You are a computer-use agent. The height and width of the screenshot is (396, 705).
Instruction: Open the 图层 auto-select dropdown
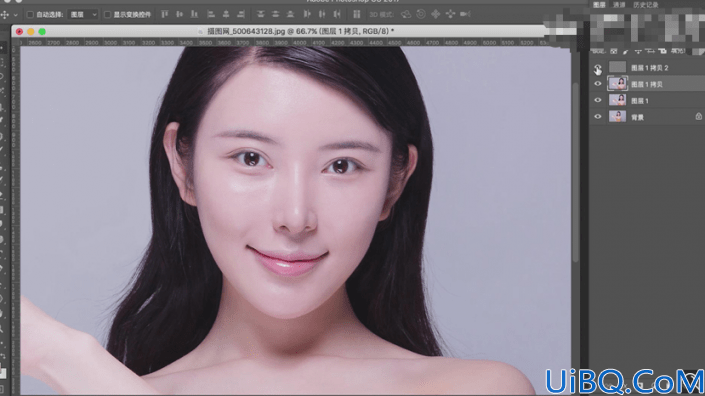(x=83, y=15)
